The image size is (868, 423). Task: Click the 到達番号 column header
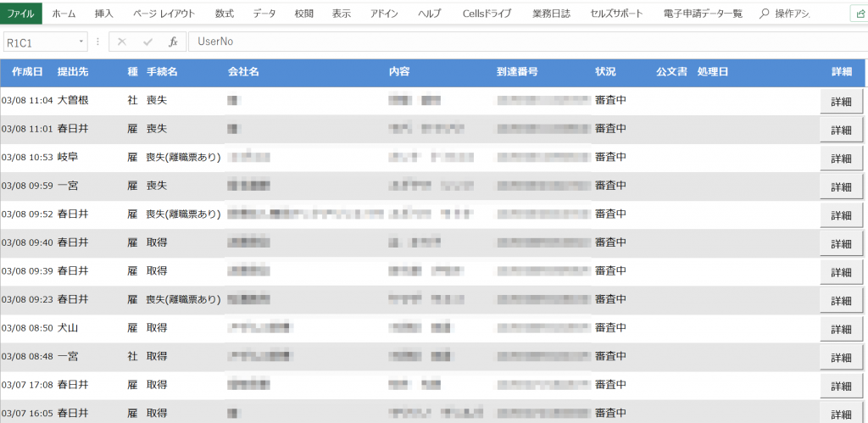pyautogui.click(x=517, y=72)
